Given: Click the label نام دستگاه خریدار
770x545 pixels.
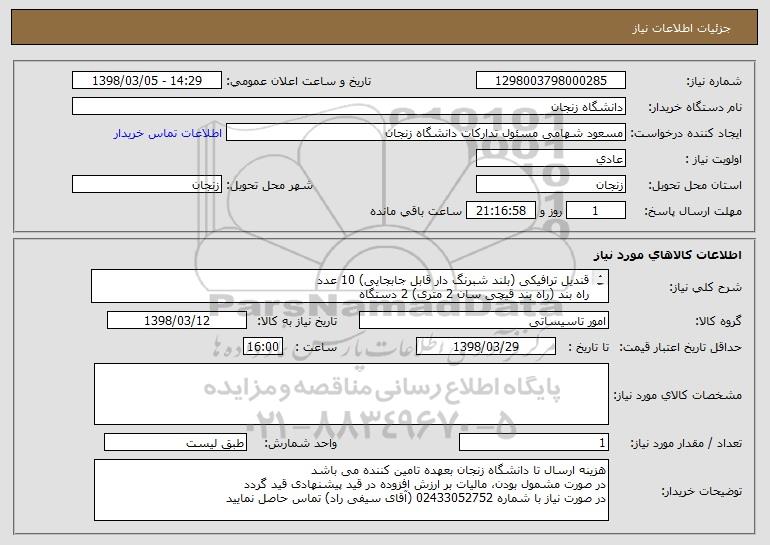Looking at the screenshot, I should [695, 107].
